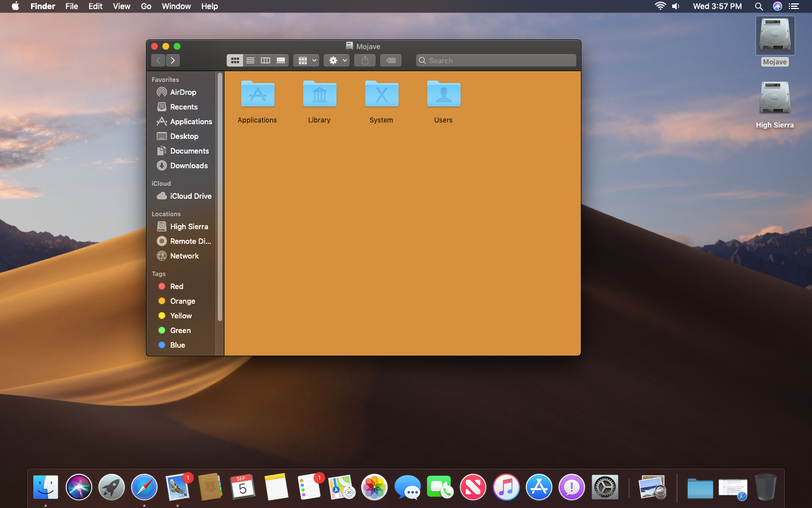Open System Preferences from the Dock
The height and width of the screenshot is (508, 812).
[x=604, y=487]
